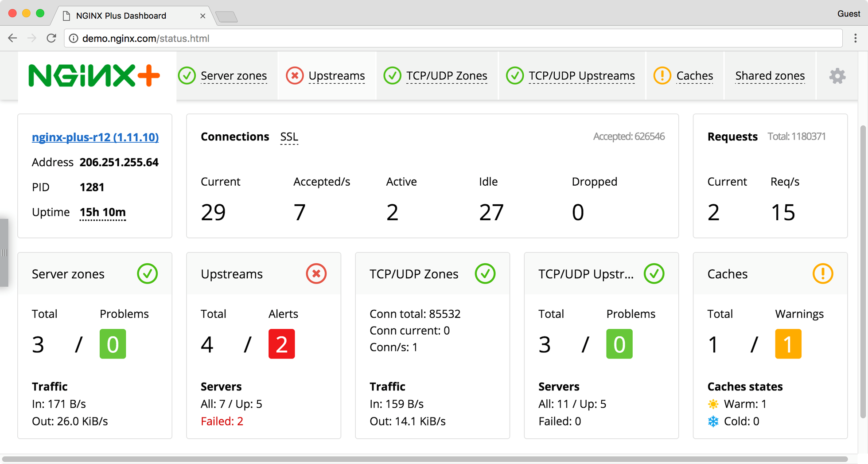Open the dashboard settings gear
The width and height of the screenshot is (868, 464).
[x=837, y=76]
